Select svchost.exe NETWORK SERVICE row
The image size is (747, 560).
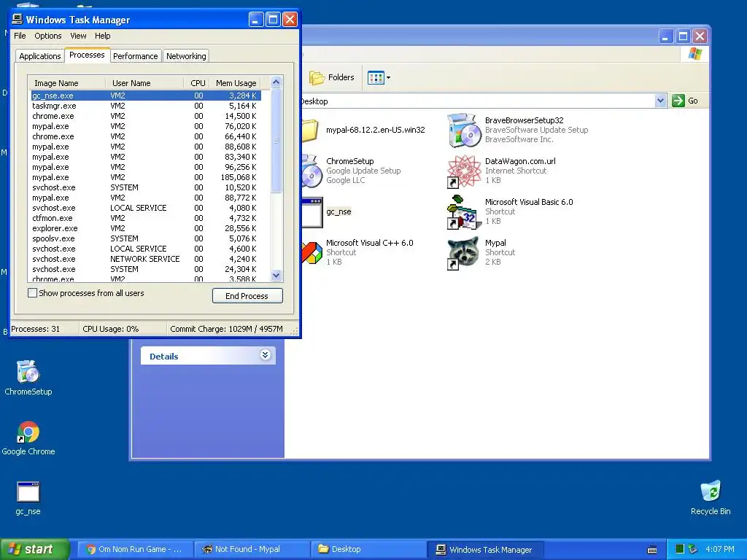[x=146, y=259]
